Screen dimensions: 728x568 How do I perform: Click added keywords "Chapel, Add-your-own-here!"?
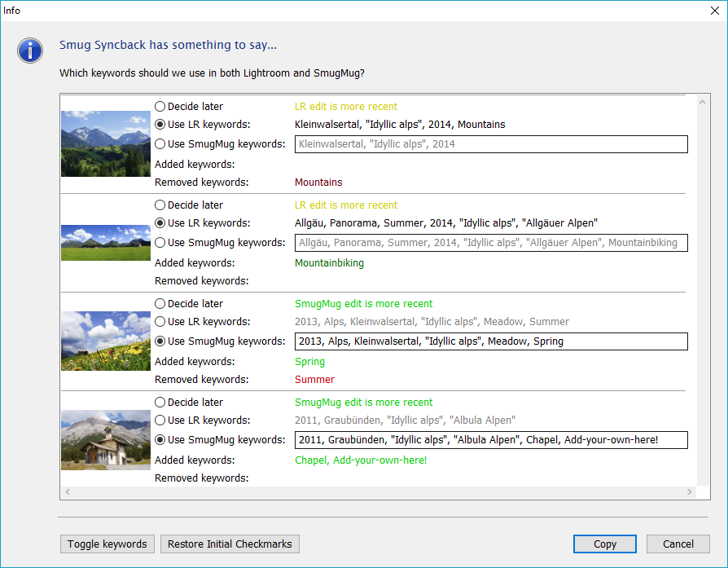361,460
